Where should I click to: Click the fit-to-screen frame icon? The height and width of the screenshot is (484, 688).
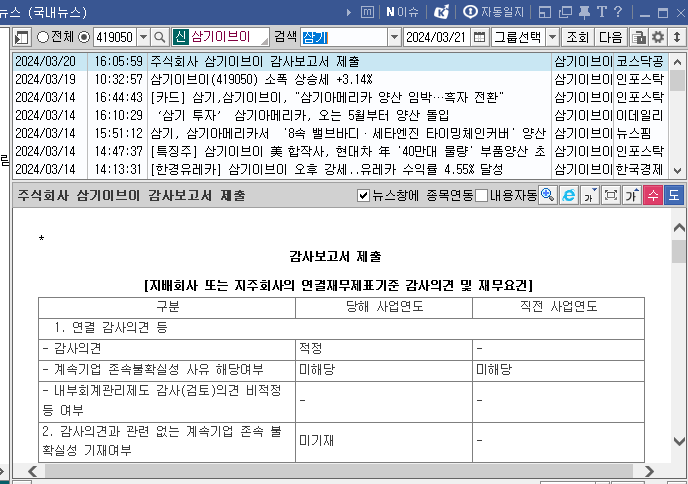click(x=611, y=195)
